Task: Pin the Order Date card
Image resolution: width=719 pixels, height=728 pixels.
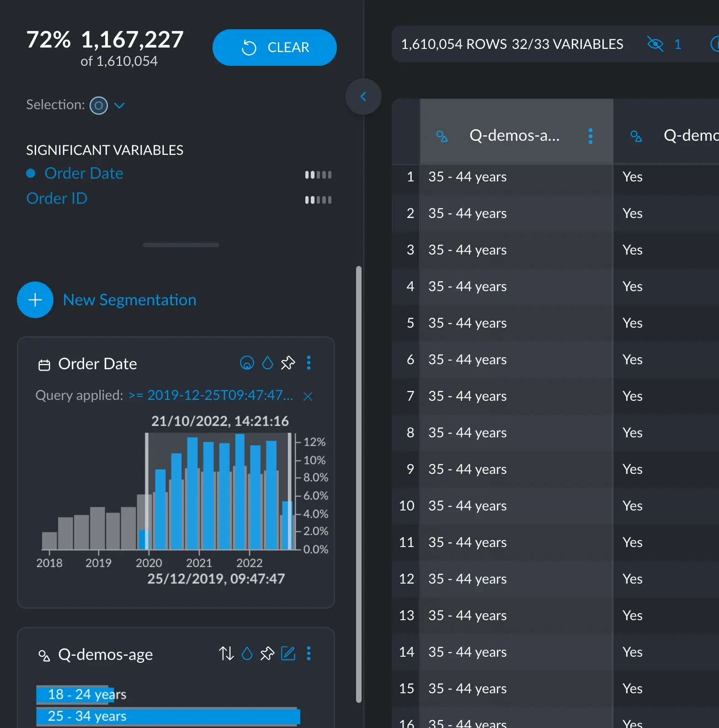Action: (x=288, y=363)
